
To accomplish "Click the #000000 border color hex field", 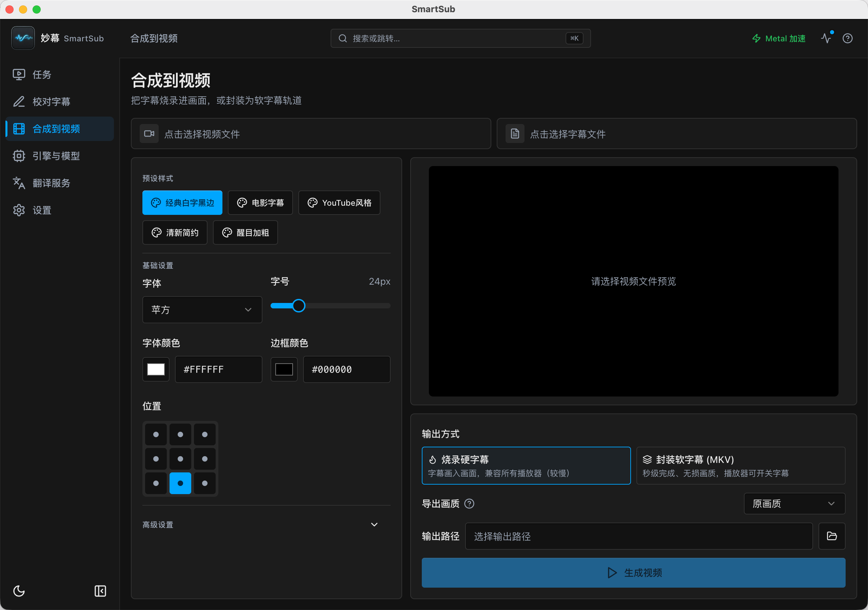I will (x=347, y=369).
